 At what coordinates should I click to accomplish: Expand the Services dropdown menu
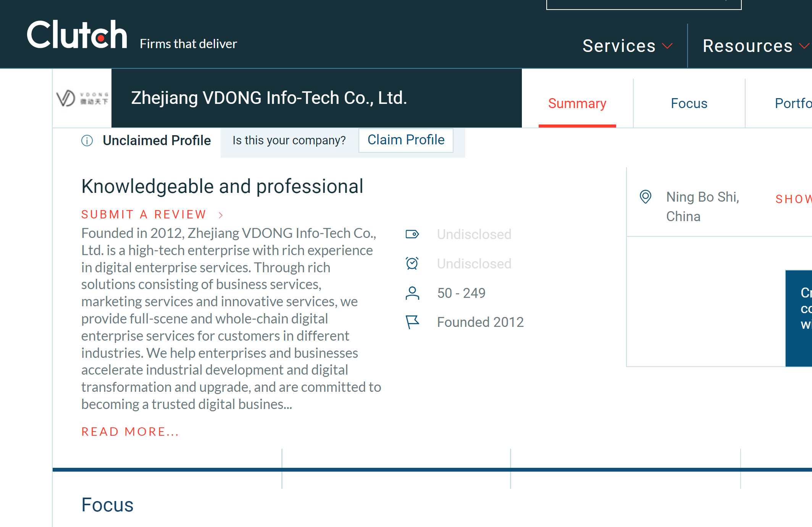coord(627,46)
